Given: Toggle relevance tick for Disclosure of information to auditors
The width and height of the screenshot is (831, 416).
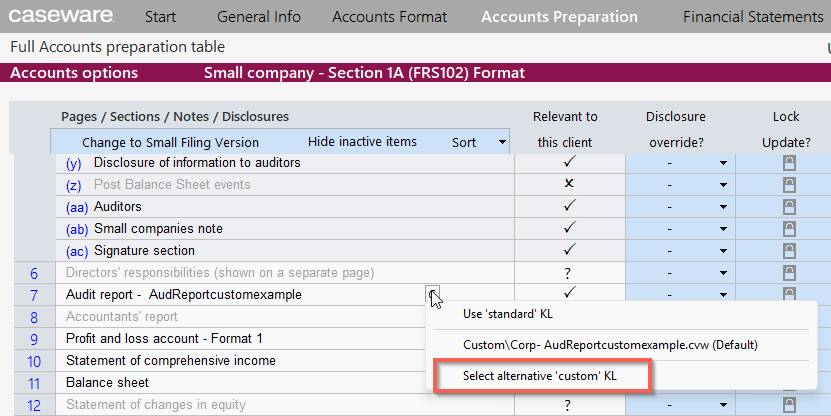Looking at the screenshot, I should click(x=569, y=162).
